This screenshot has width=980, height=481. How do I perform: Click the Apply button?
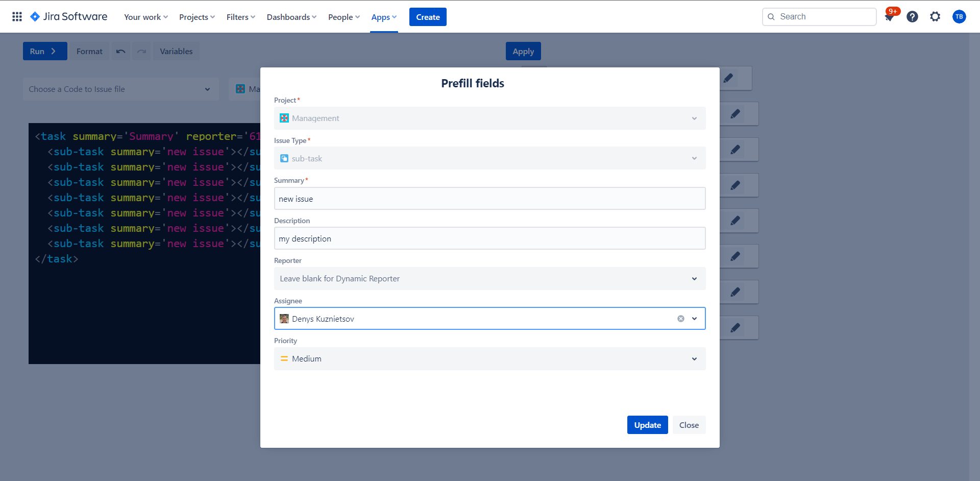coord(523,51)
